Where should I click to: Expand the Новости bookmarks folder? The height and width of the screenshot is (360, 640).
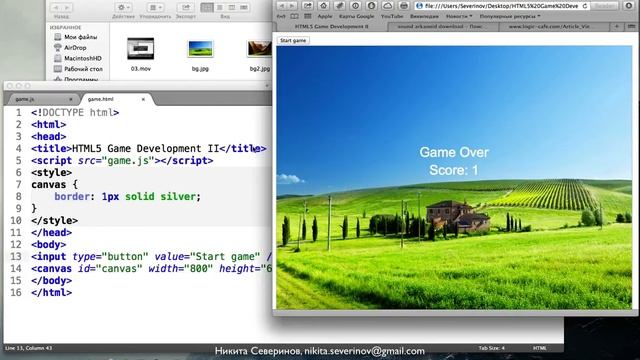coord(459,16)
